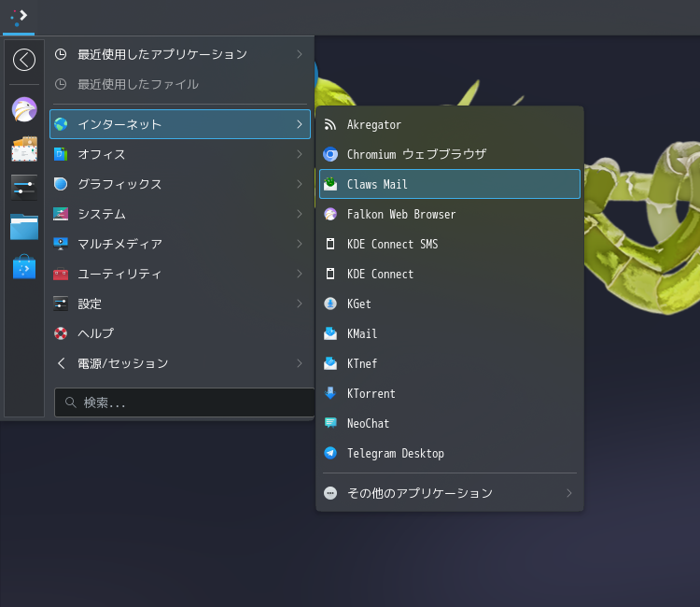
Task: Launch KMail
Action: pyautogui.click(x=450, y=333)
